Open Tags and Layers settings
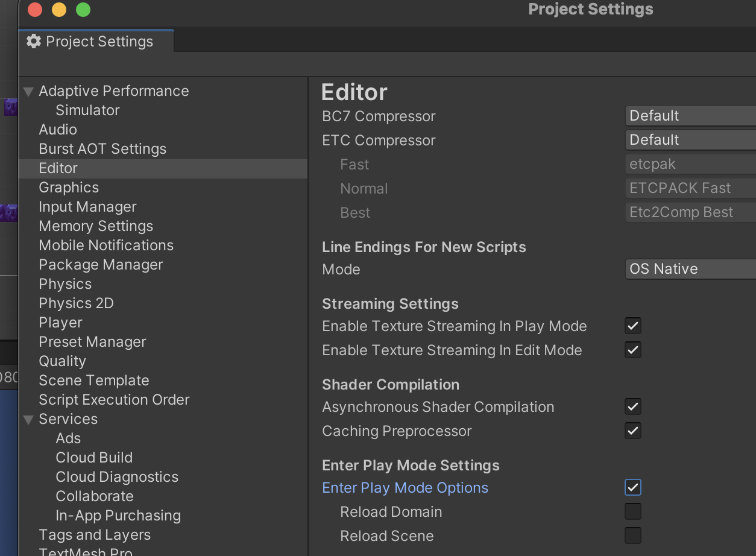The width and height of the screenshot is (756, 556). pos(95,535)
